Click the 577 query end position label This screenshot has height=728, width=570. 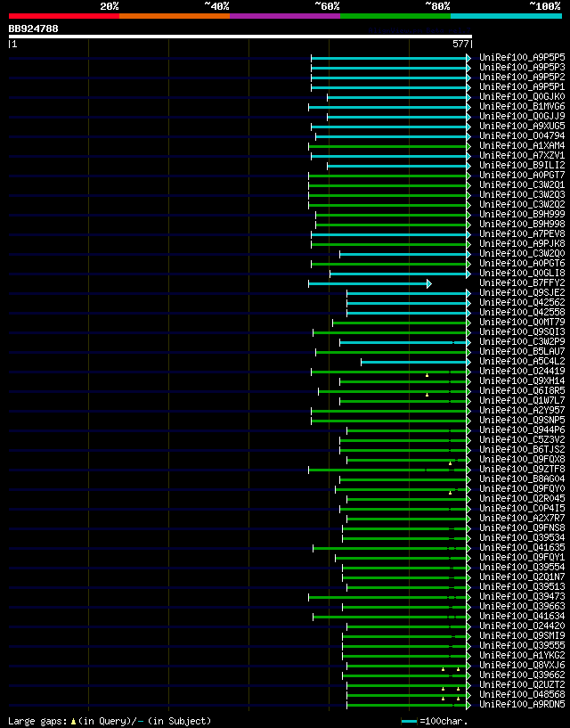[461, 44]
